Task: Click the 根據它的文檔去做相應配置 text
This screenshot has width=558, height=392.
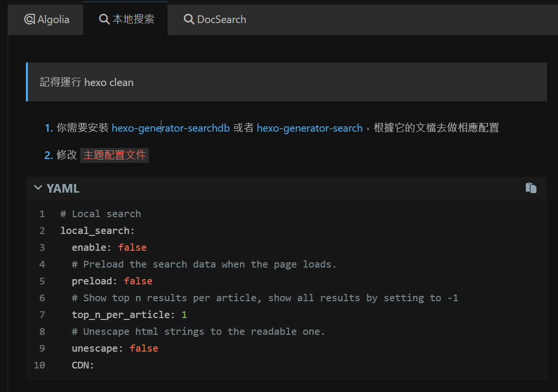Action: pos(437,128)
